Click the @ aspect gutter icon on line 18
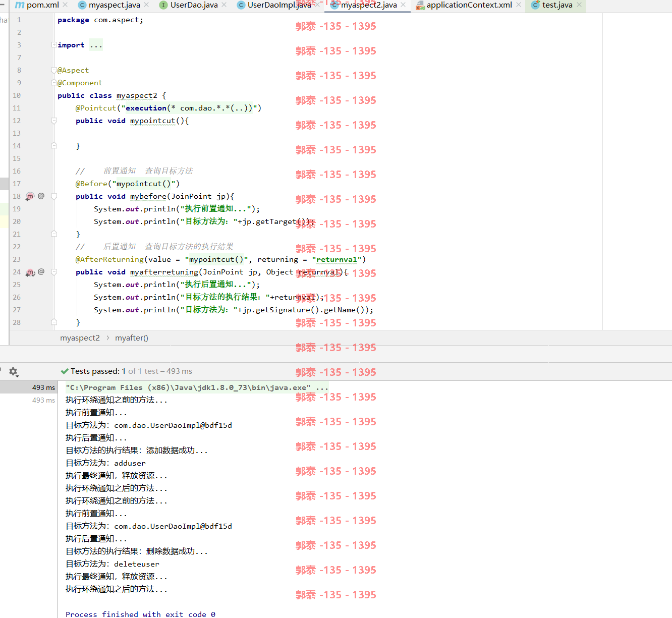This screenshot has height=618, width=672. click(x=41, y=196)
